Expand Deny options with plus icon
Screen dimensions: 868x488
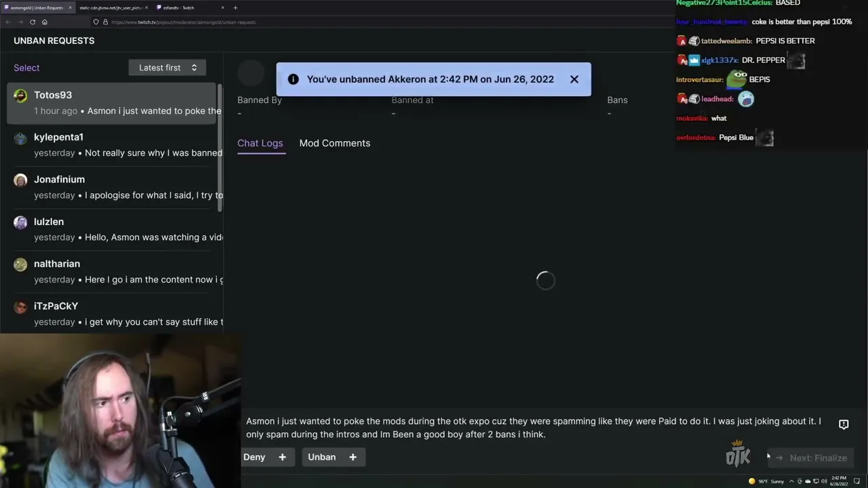pos(282,457)
